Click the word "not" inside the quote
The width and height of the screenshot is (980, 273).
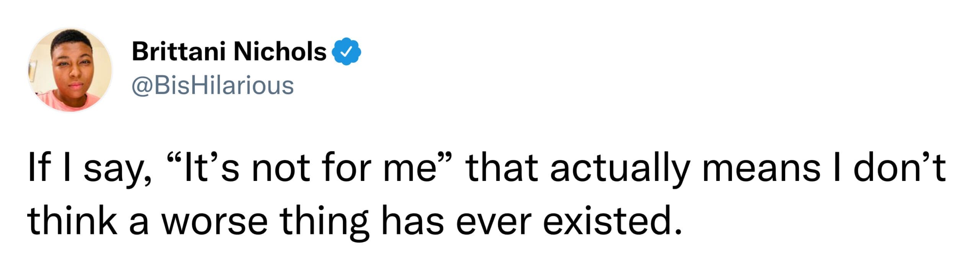click(280, 168)
